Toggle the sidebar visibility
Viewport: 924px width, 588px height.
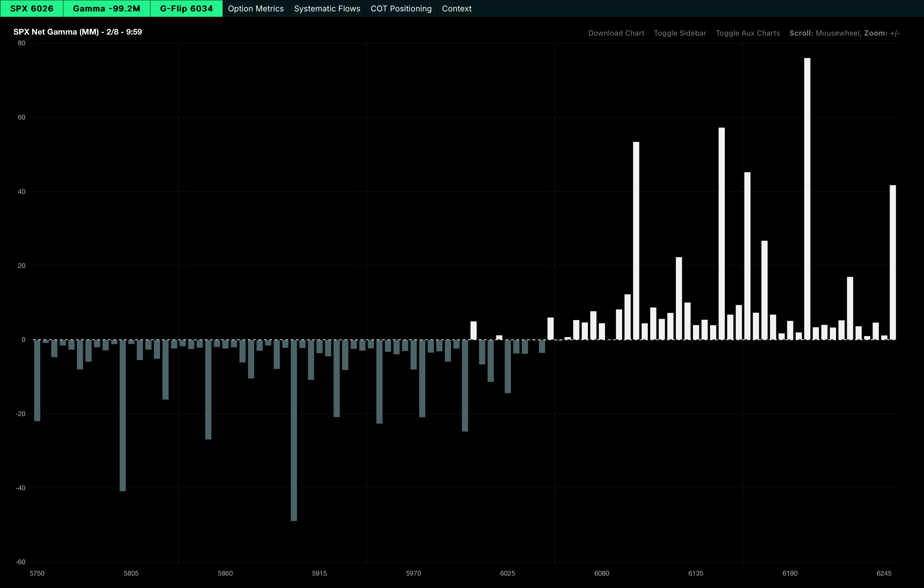coord(680,33)
